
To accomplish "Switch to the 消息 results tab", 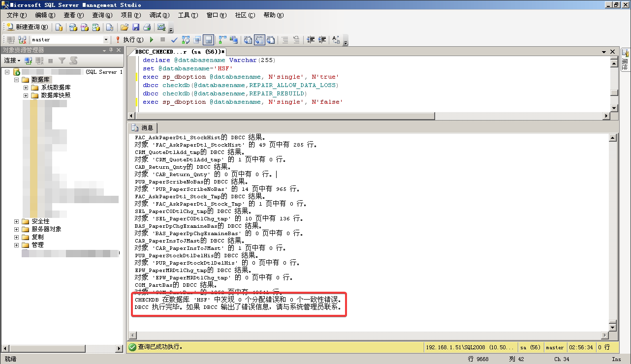I will [143, 127].
